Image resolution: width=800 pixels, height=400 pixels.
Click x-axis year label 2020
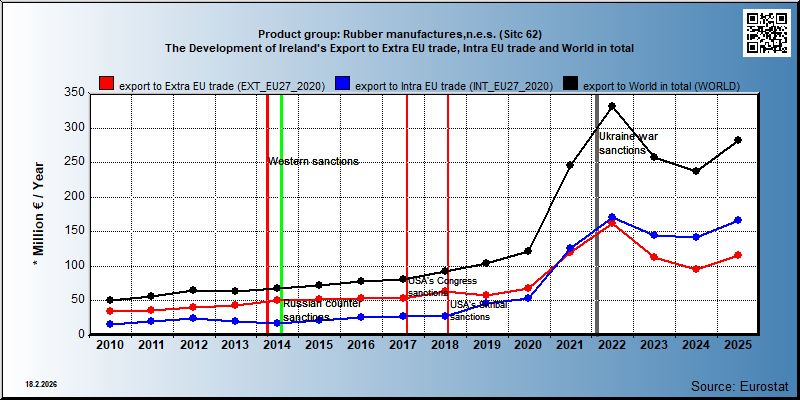[528, 345]
